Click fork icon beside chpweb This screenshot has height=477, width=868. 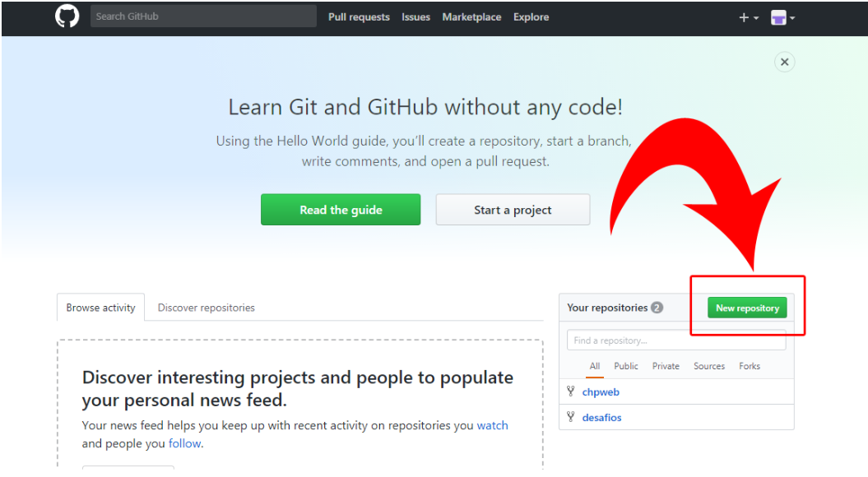571,391
